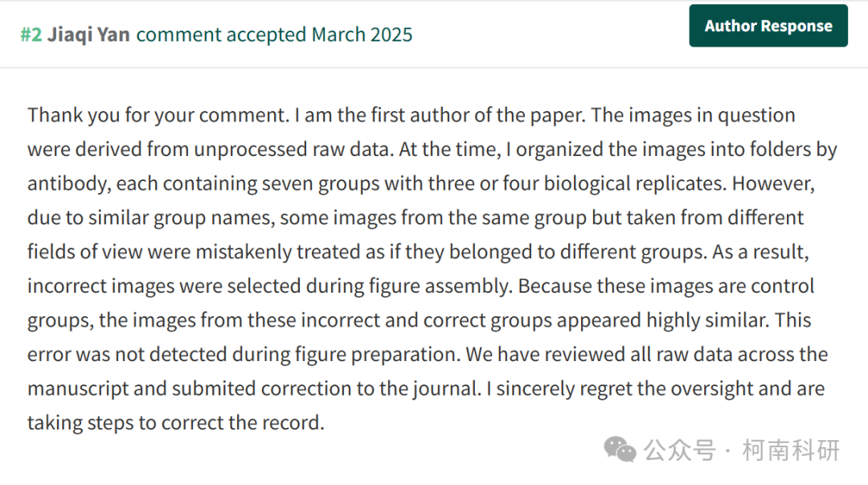868x485 pixels.
Task: Click the opening words 'Thank you for your comment'
Action: point(158,115)
